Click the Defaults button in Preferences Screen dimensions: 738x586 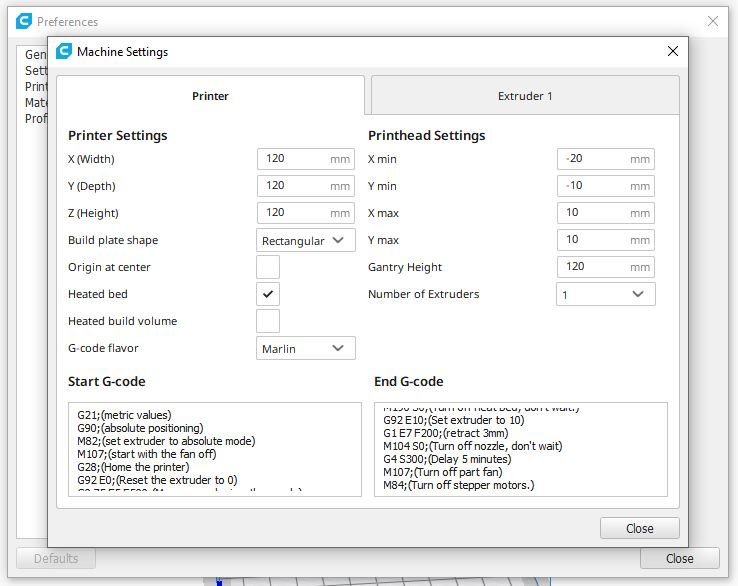point(56,559)
